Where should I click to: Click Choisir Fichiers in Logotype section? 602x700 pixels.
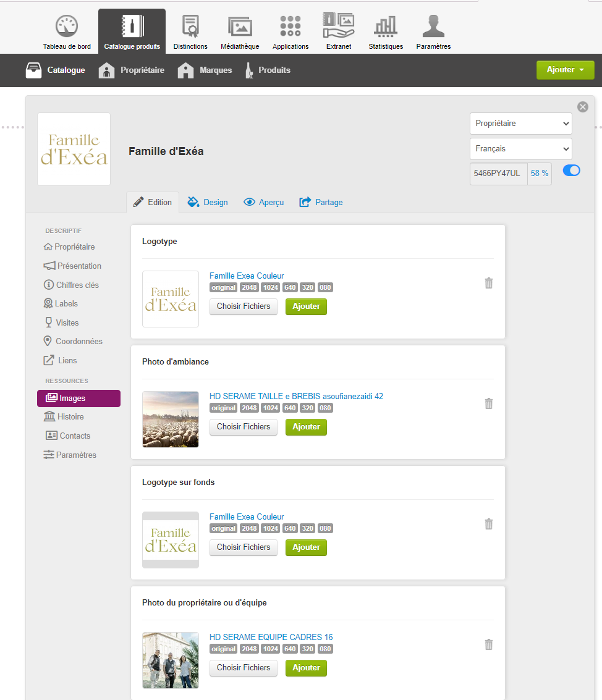(x=244, y=306)
